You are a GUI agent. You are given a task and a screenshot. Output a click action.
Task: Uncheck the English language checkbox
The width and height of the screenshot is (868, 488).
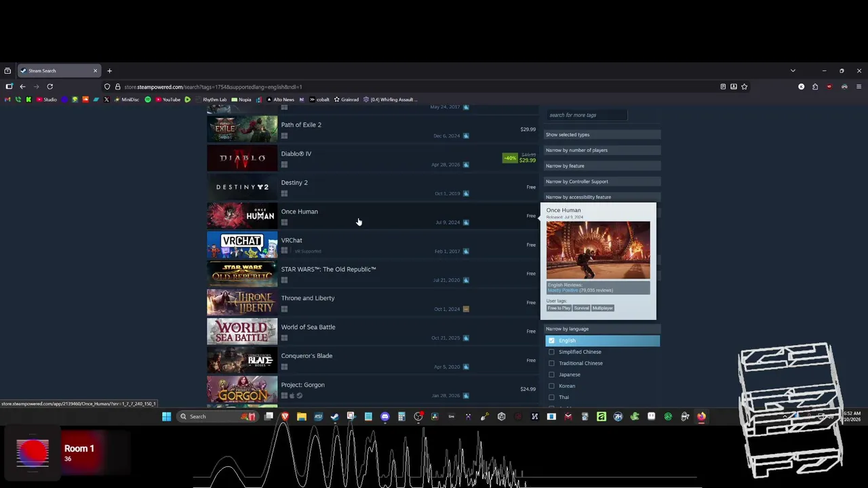pyautogui.click(x=551, y=341)
